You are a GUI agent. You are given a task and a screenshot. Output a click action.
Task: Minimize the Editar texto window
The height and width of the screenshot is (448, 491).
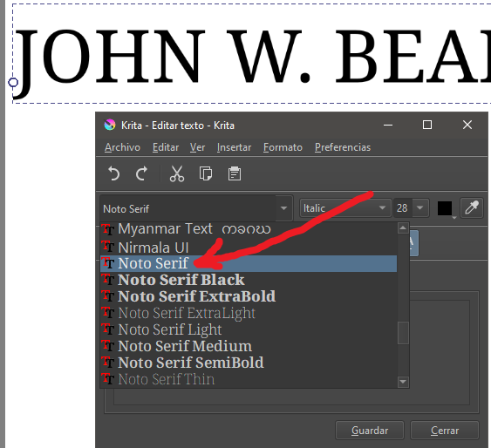pos(388,126)
